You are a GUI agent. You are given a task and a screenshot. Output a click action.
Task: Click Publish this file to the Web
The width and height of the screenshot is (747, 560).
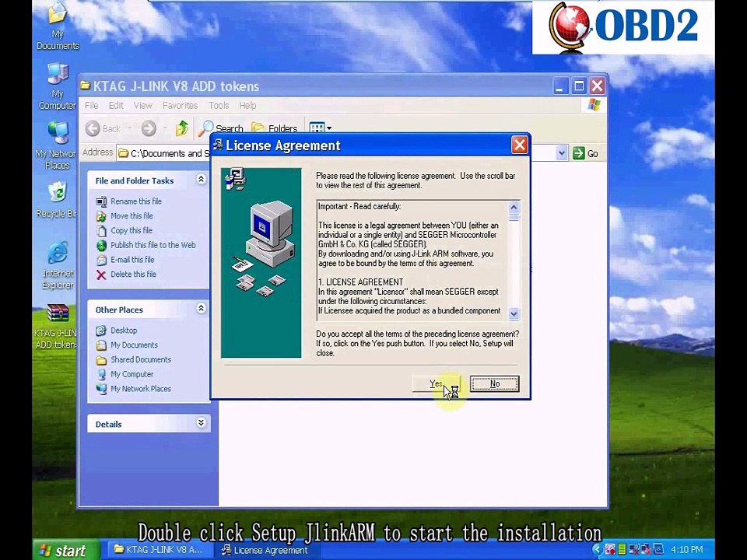[x=153, y=245]
